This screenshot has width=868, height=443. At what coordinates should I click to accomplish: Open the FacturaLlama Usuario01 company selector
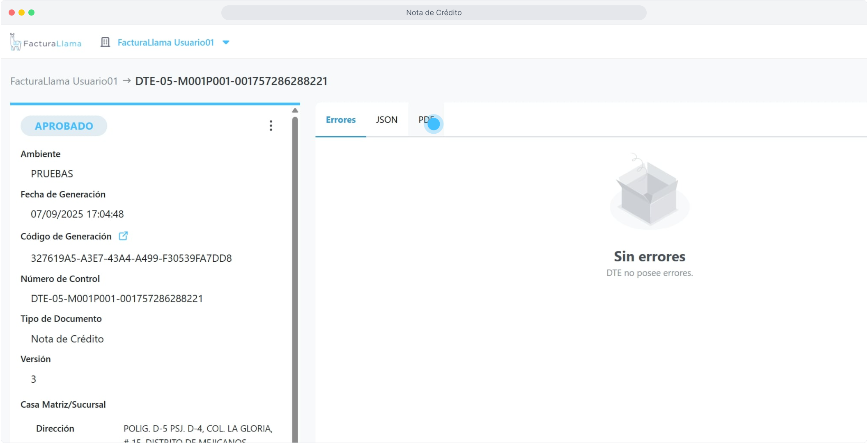pos(165,42)
